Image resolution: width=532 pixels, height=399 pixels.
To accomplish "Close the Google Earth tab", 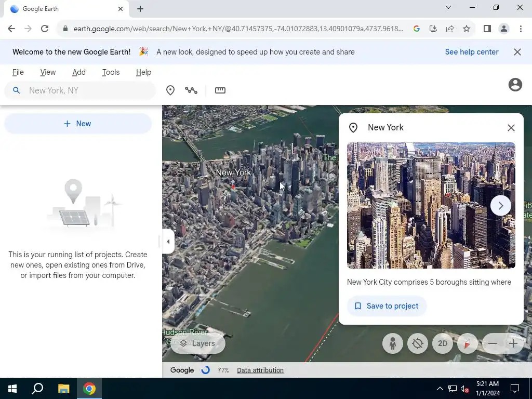I will pos(121,9).
